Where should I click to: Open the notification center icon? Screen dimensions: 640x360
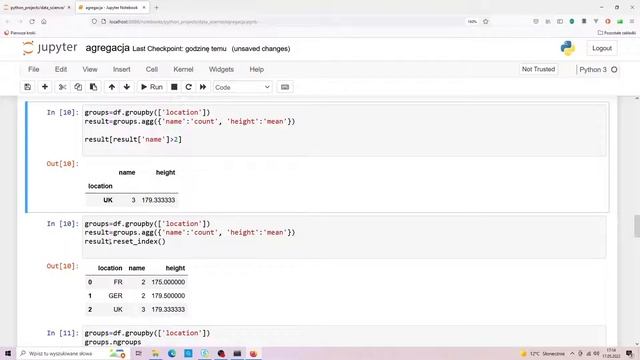coord(630,353)
